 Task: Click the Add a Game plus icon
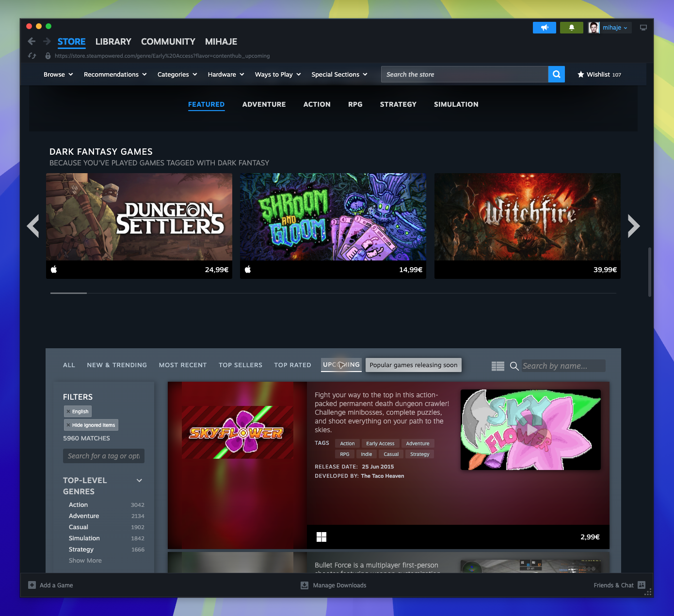[x=32, y=585]
